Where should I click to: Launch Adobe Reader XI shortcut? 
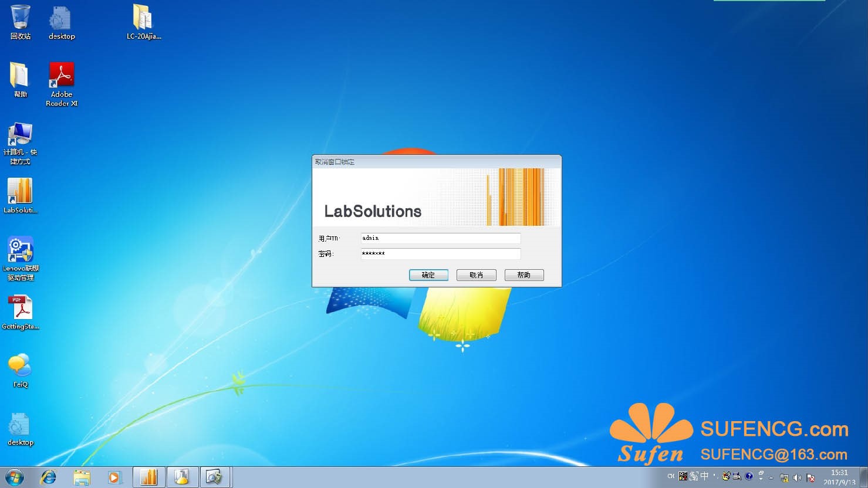pyautogui.click(x=62, y=84)
